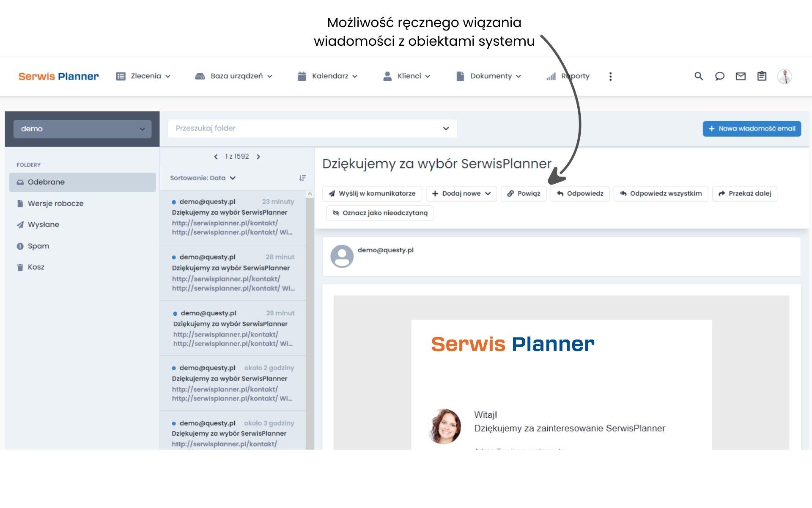Click the Kosz trash icon
The image size is (812, 508).
pyautogui.click(x=20, y=268)
